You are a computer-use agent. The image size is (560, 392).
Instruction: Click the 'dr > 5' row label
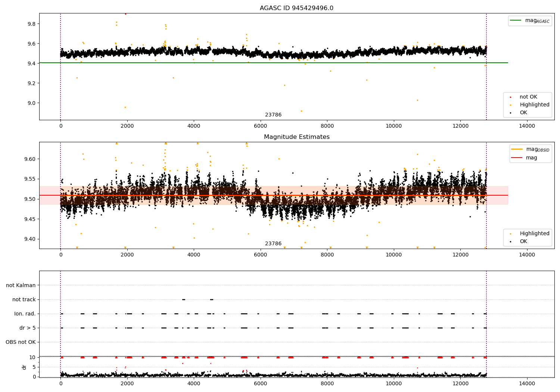pyautogui.click(x=28, y=328)
